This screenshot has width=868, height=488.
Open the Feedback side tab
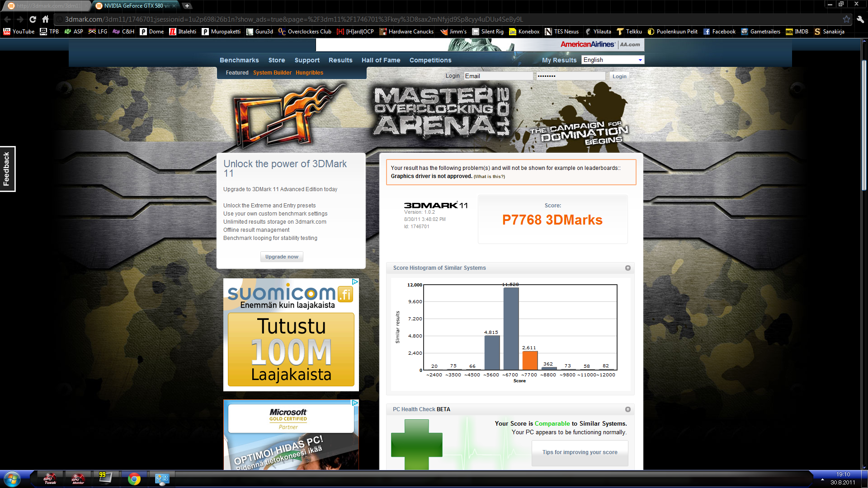click(x=8, y=169)
